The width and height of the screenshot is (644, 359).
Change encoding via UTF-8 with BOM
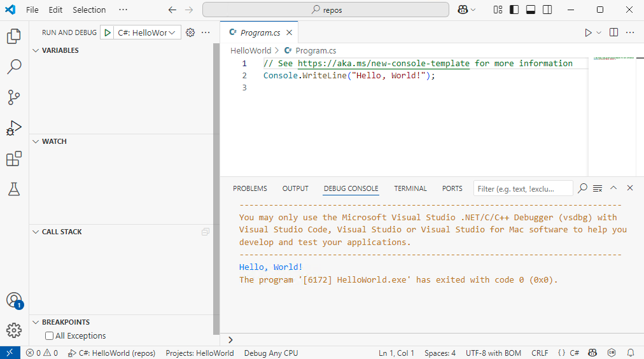pyautogui.click(x=493, y=353)
